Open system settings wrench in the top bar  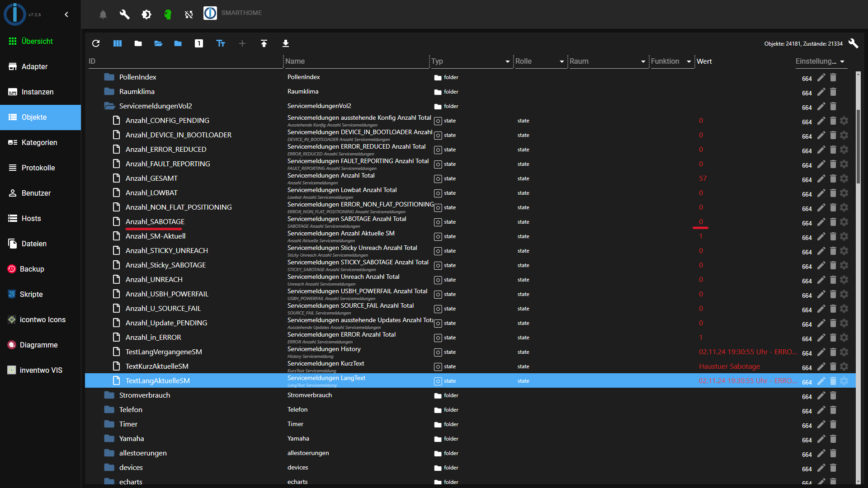tap(125, 14)
